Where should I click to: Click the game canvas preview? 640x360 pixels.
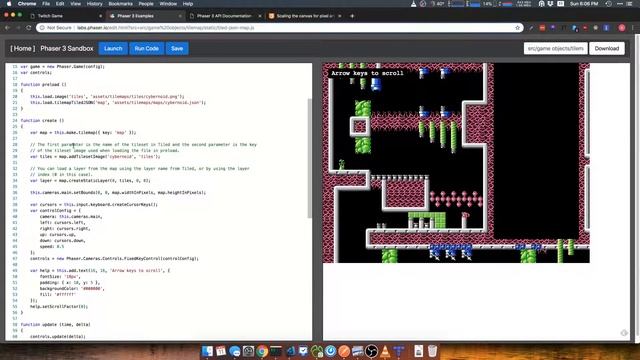456,163
